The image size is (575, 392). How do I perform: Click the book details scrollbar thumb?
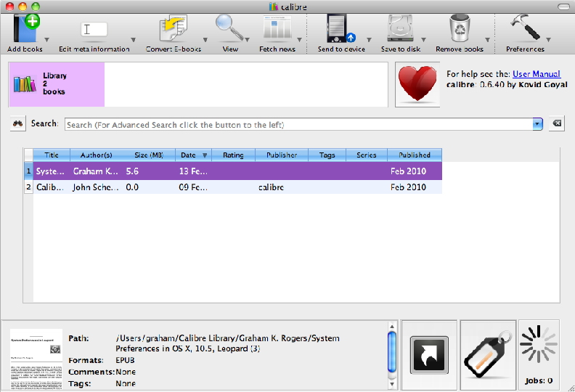(x=391, y=352)
